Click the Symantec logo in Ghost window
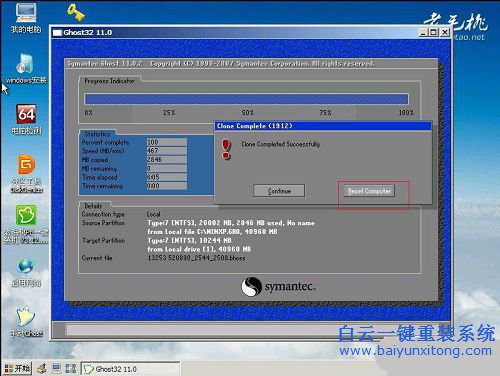 click(278, 287)
